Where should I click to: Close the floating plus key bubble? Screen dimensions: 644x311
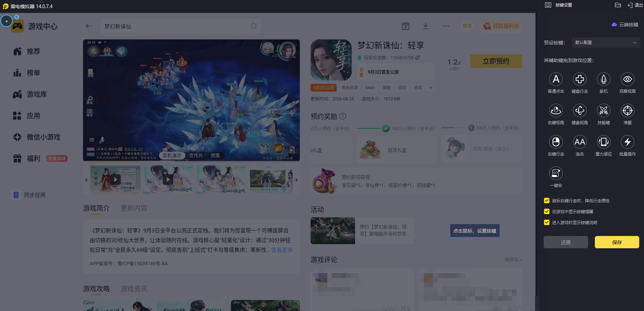pos(17,17)
